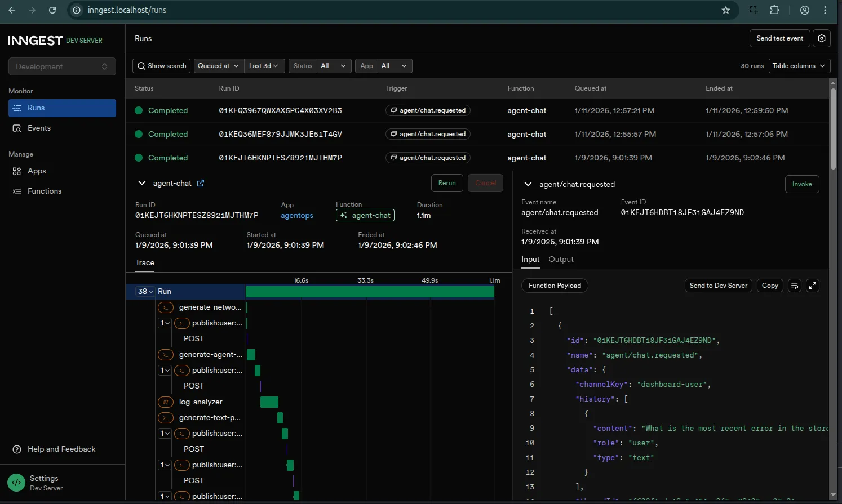Open Events in sidebar
The image size is (842, 504).
[x=39, y=128]
